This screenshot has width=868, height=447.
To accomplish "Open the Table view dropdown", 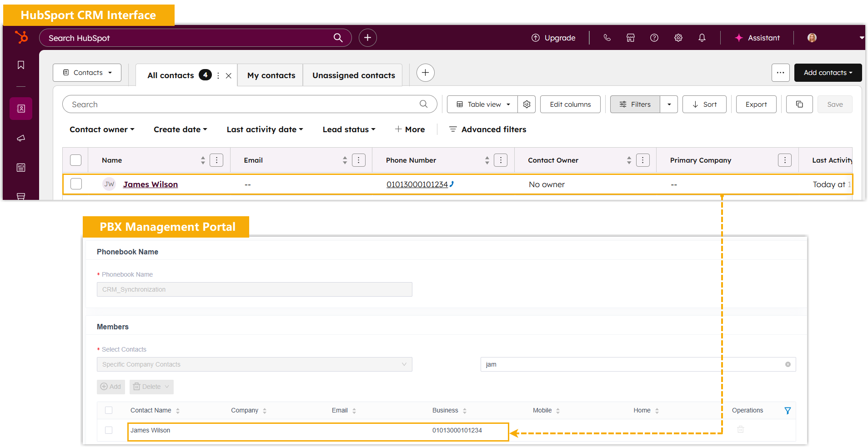I will click(483, 104).
